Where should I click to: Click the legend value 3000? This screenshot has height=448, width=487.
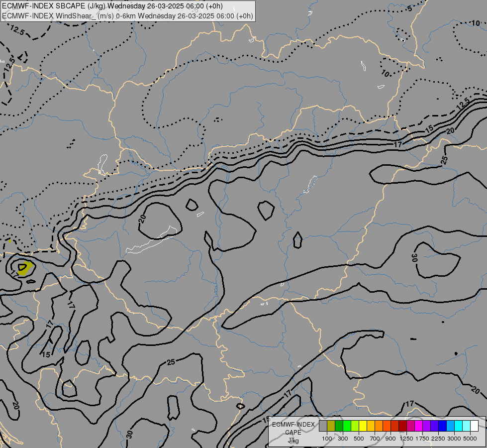pos(454,439)
